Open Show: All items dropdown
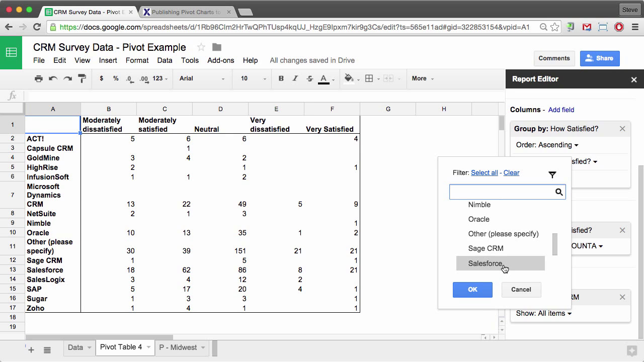The image size is (644, 362). 544,313
